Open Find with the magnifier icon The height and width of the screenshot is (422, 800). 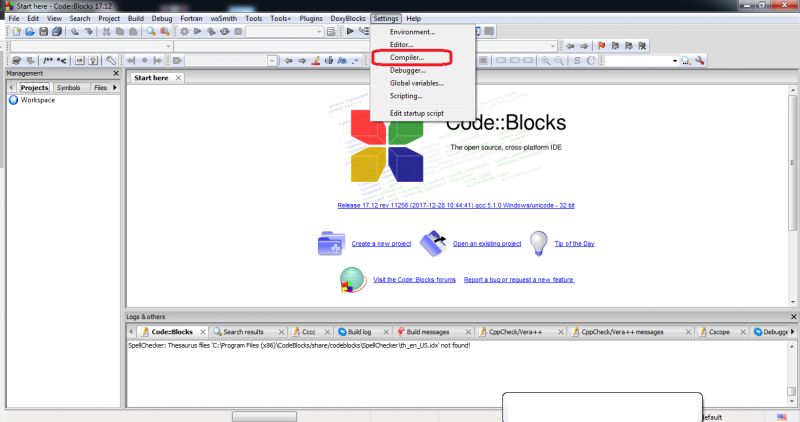[x=151, y=32]
